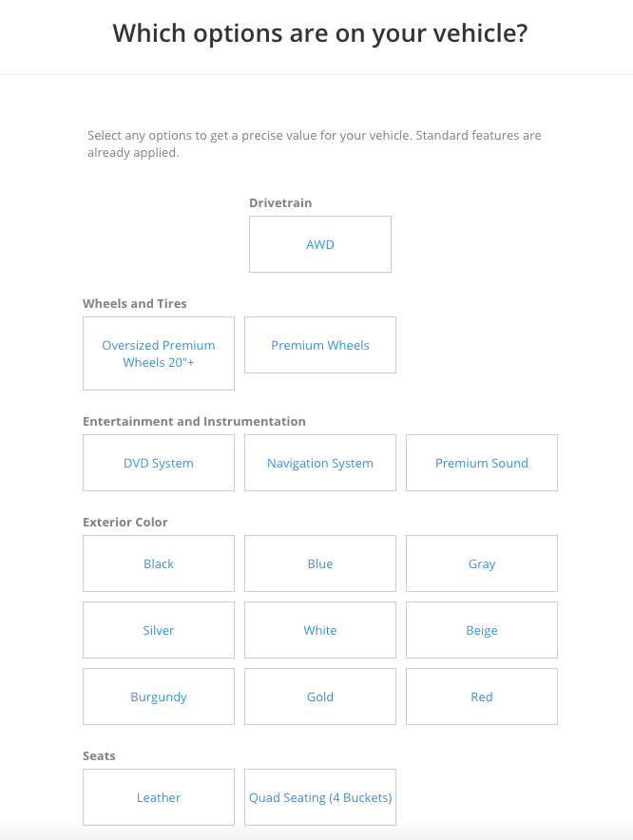Image resolution: width=633 pixels, height=840 pixels.
Task: Toggle the Premium Sound option
Action: (482, 463)
